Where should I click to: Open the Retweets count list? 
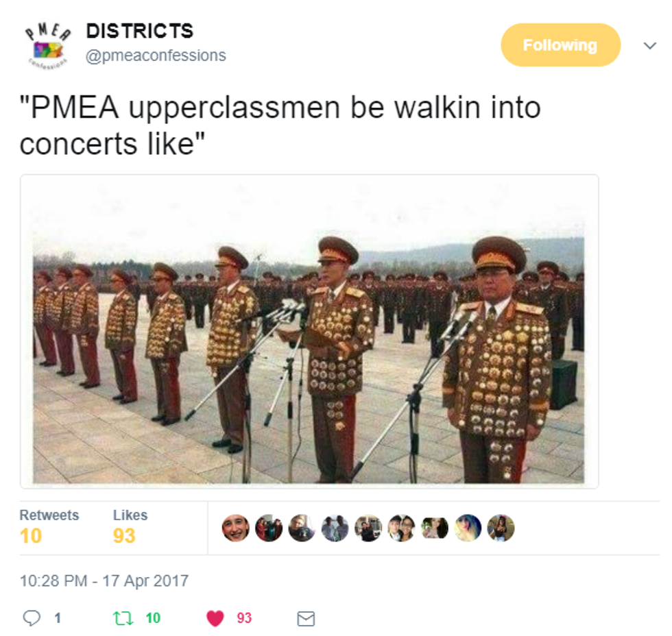(x=49, y=527)
